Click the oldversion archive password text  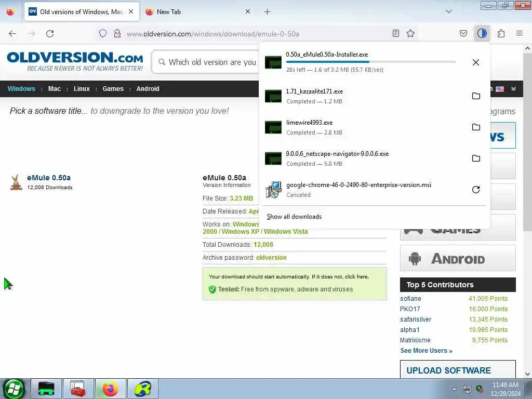pyautogui.click(x=271, y=258)
